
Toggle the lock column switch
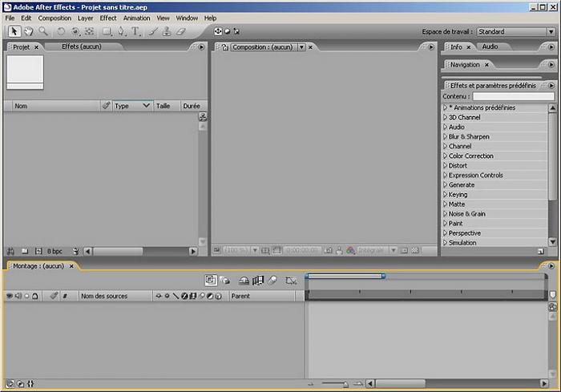35,296
